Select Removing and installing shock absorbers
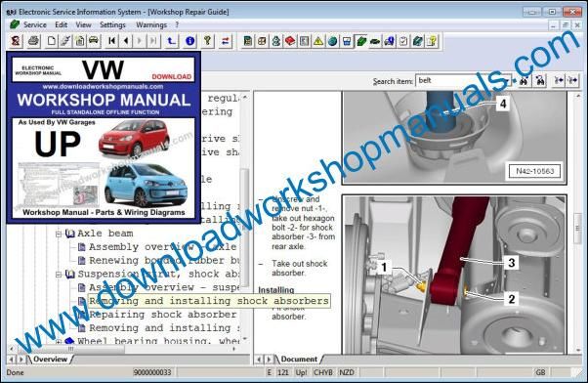 [x=208, y=301]
